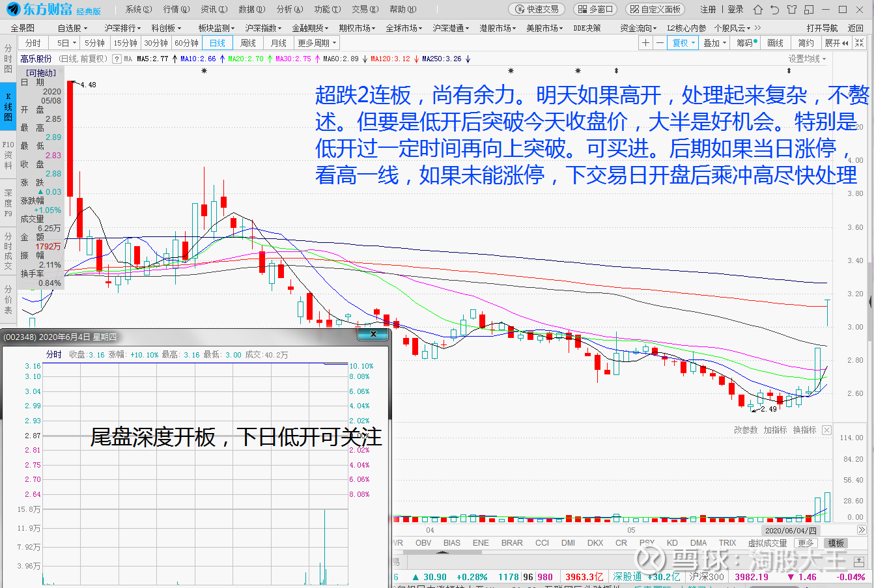Open the 行情 menu
This screenshot has width=874, height=588.
[x=176, y=9]
